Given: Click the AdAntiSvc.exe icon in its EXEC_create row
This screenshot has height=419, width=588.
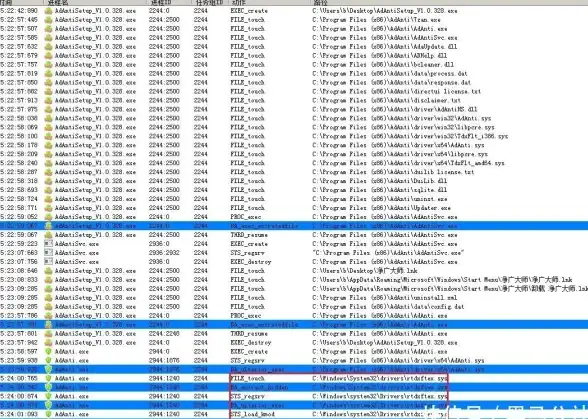Looking at the screenshot, I should click(x=48, y=244).
